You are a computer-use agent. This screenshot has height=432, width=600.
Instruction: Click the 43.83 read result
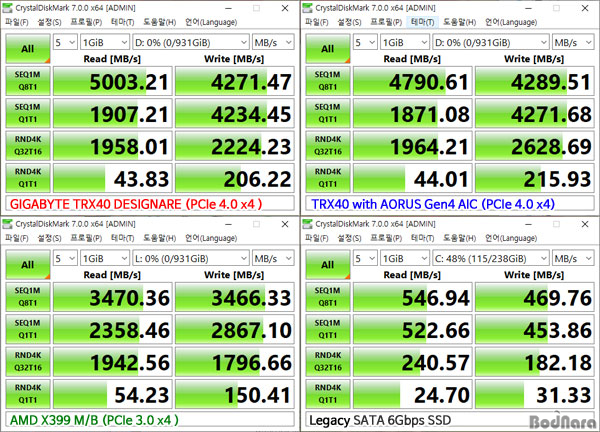coord(113,178)
